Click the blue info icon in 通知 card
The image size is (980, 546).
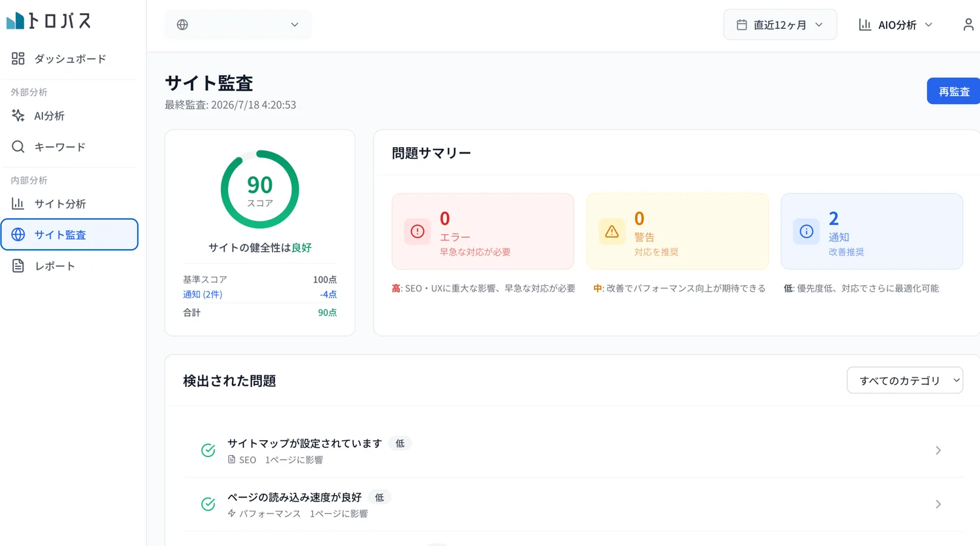point(806,231)
